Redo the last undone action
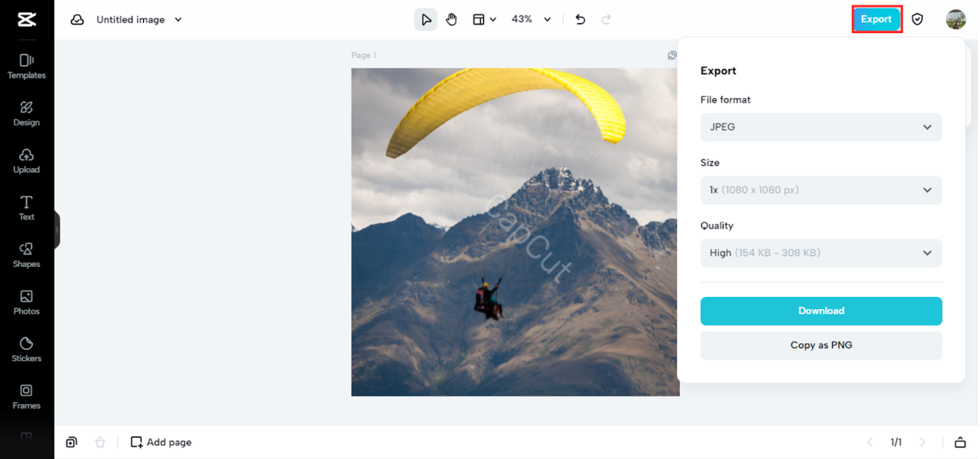 (x=606, y=20)
